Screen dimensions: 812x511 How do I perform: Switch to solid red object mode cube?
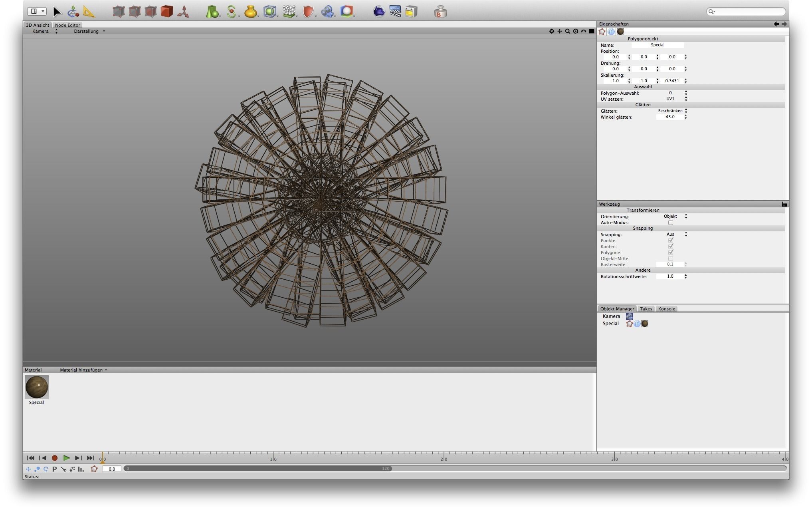pos(167,12)
